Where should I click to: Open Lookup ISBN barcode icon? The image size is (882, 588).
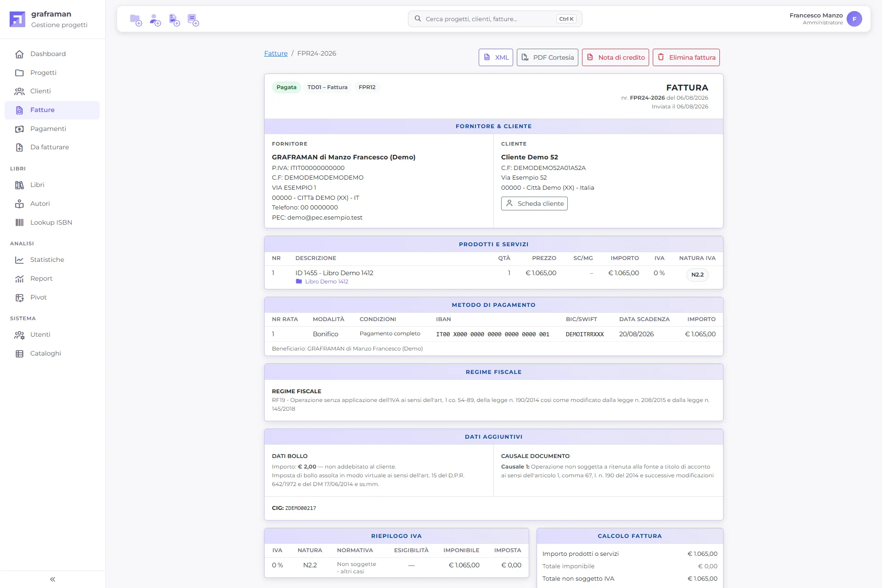[x=19, y=222]
